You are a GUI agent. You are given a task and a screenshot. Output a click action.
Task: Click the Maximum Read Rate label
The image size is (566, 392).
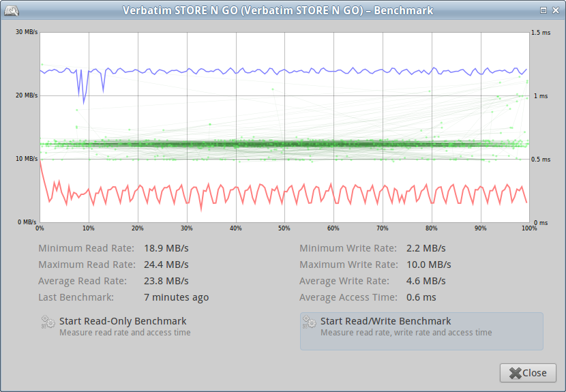tap(87, 265)
